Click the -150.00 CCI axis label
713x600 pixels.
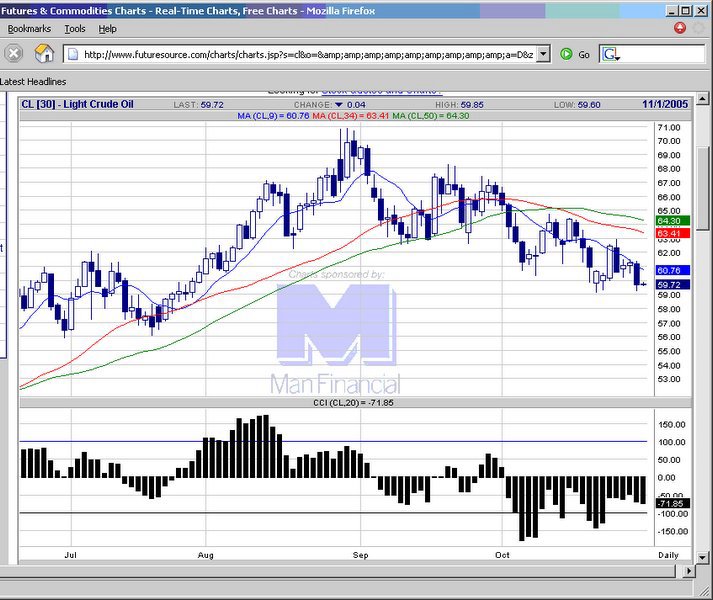672,531
